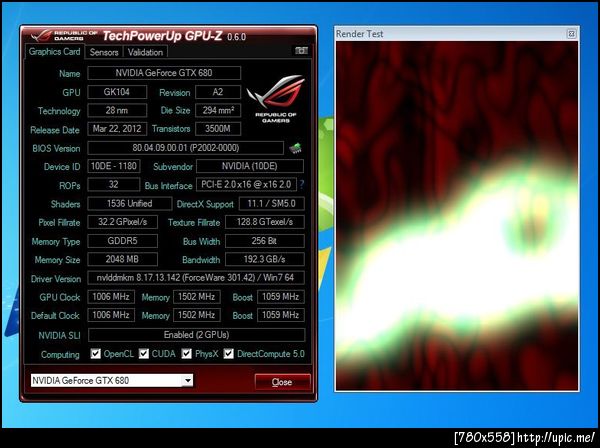
Task: Toggle the OpenCL checkbox
Action: 95,354
